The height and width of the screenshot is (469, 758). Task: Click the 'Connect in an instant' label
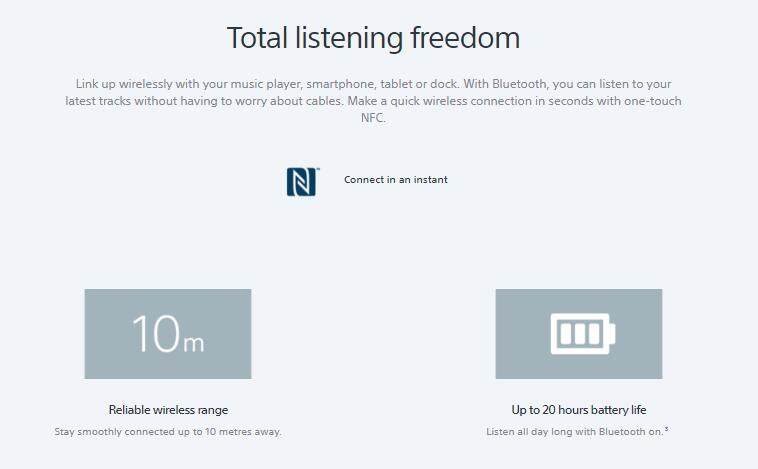click(396, 180)
